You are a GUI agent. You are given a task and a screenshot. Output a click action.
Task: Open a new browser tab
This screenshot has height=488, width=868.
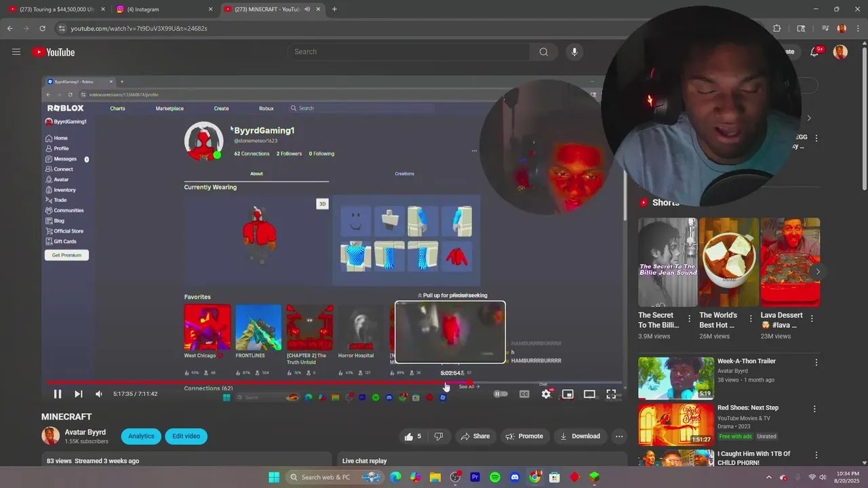click(x=334, y=9)
